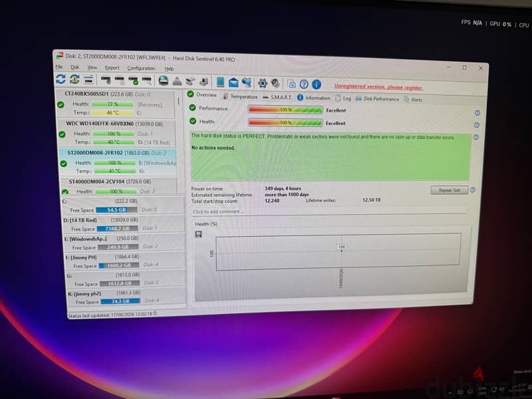
Task: Select the C: partition entry
Action: [x=123, y=205]
